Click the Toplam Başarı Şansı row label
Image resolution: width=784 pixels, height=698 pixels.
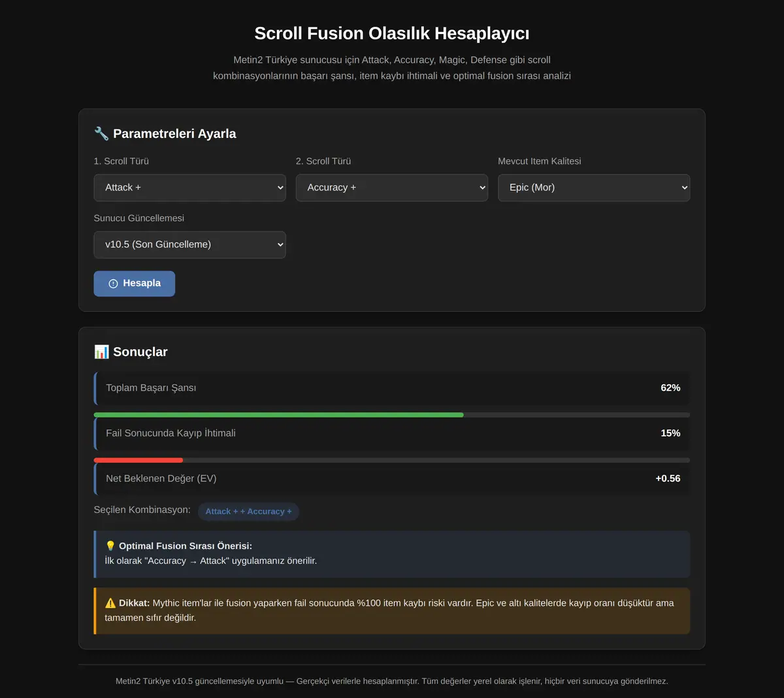point(151,388)
